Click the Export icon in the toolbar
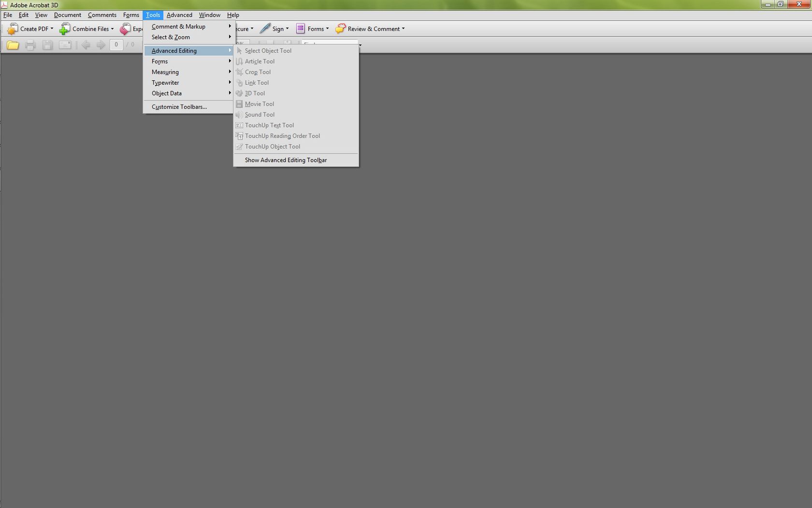812x508 pixels. point(125,29)
